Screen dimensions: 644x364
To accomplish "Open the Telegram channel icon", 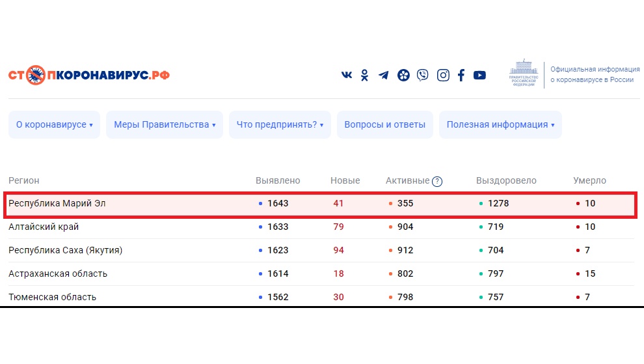I will point(384,75).
